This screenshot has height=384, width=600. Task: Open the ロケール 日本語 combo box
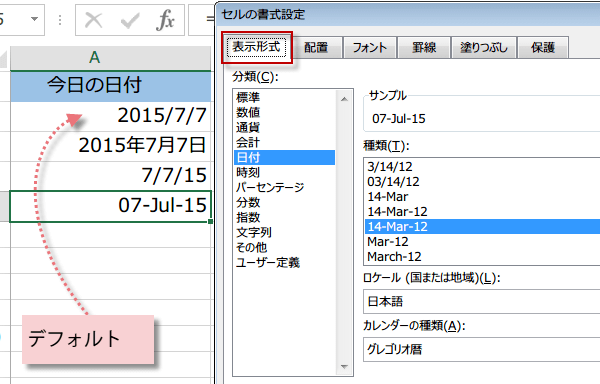coord(481,301)
